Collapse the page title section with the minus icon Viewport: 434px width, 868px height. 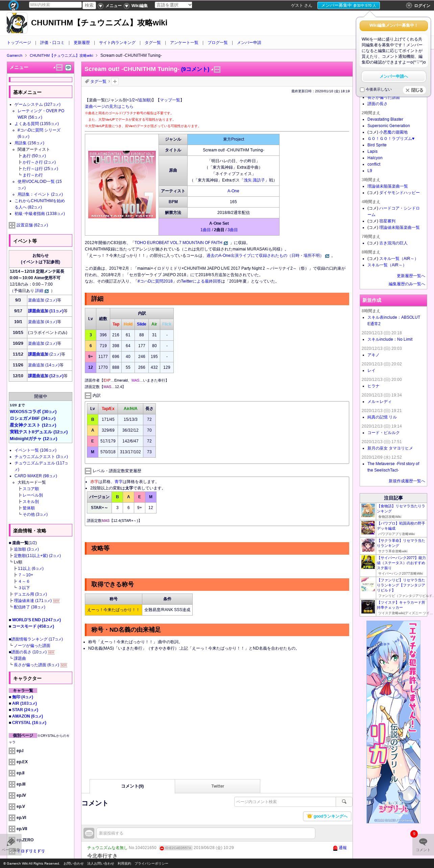(217, 70)
